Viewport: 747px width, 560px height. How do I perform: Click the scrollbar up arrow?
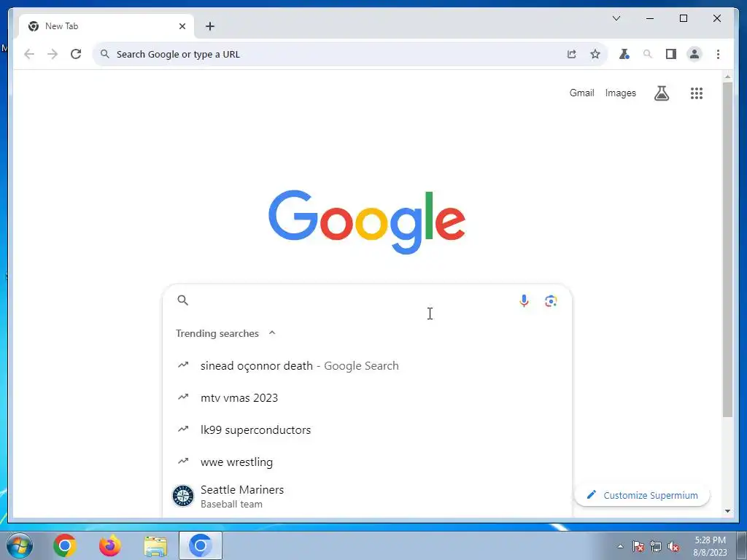tap(727, 76)
